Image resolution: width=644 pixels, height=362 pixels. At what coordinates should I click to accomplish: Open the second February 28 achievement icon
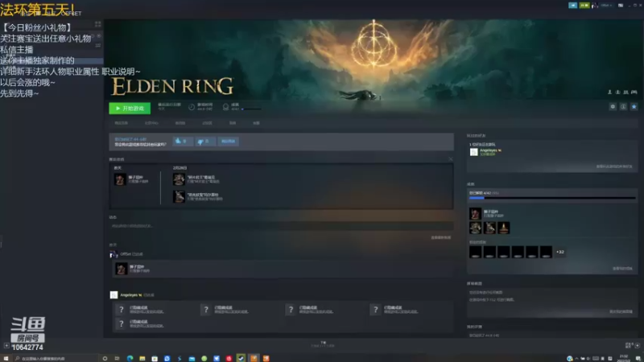[179, 196]
